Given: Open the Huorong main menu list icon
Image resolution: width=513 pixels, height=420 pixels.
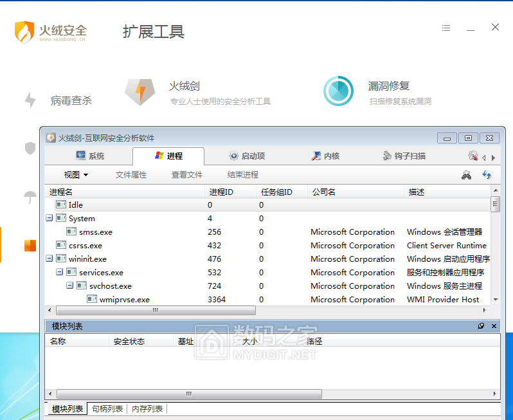Looking at the screenshot, I should pyautogui.click(x=446, y=28).
